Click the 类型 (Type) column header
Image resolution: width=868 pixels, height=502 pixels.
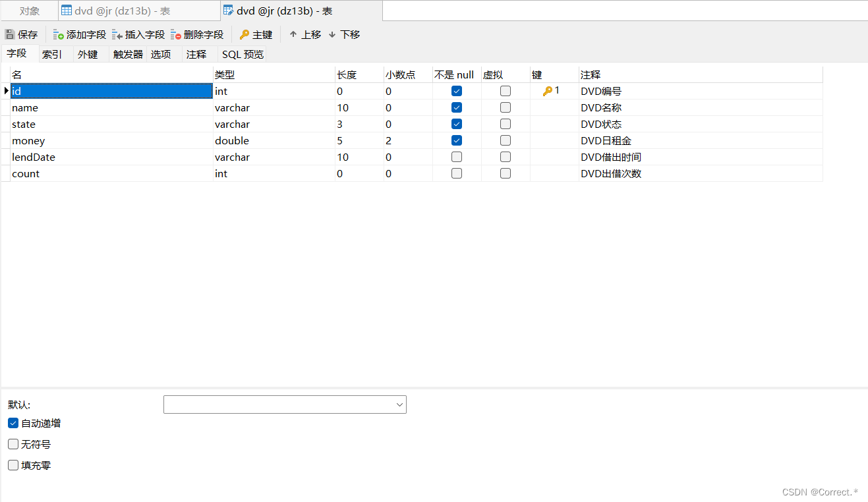(x=274, y=74)
